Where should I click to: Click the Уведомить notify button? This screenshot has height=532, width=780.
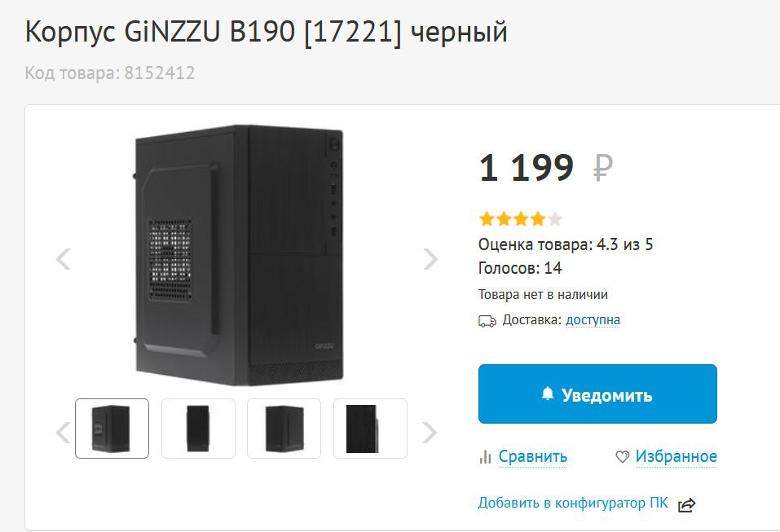pos(597,394)
